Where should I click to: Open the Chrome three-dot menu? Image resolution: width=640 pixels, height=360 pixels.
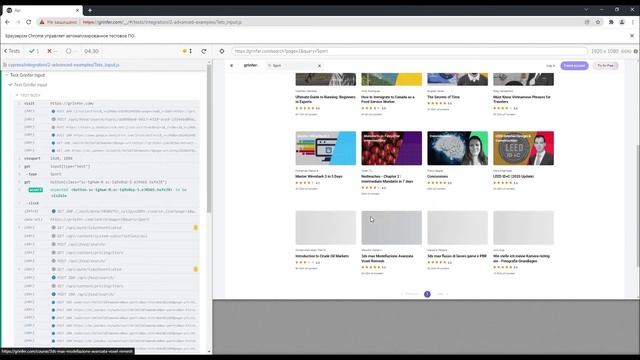[x=633, y=22]
